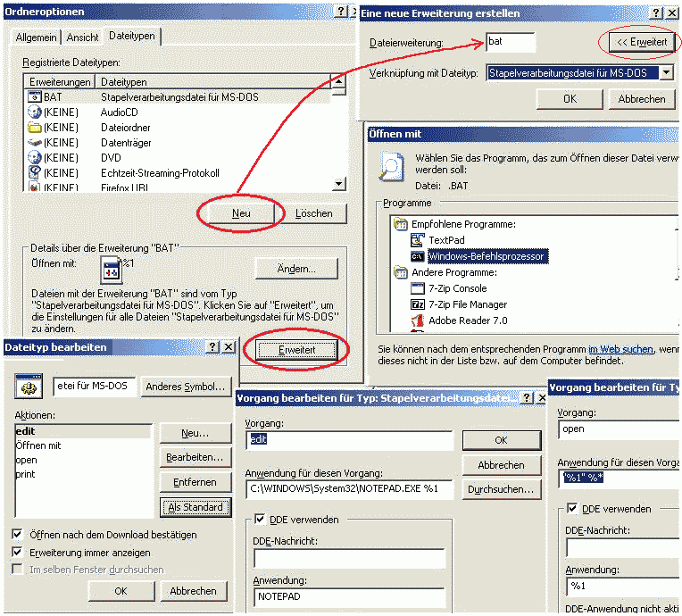Screen dimensions: 682x616
Task: Click the TextPad program icon
Action: [418, 240]
